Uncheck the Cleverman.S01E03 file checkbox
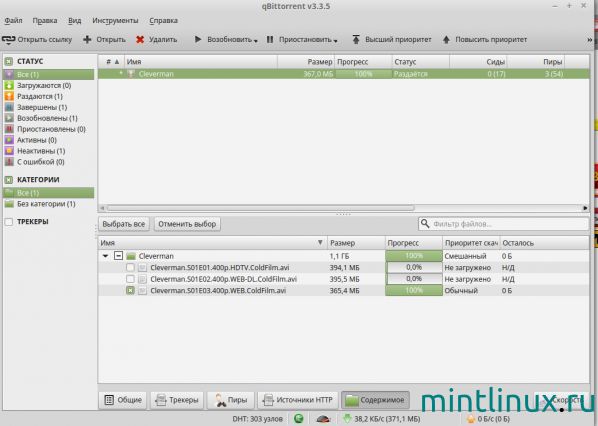 [130, 291]
